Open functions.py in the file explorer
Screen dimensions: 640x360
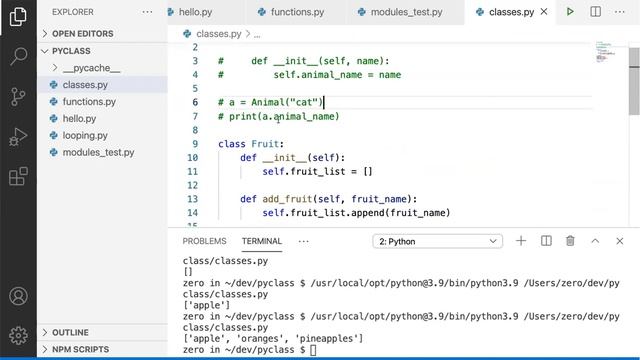click(89, 102)
